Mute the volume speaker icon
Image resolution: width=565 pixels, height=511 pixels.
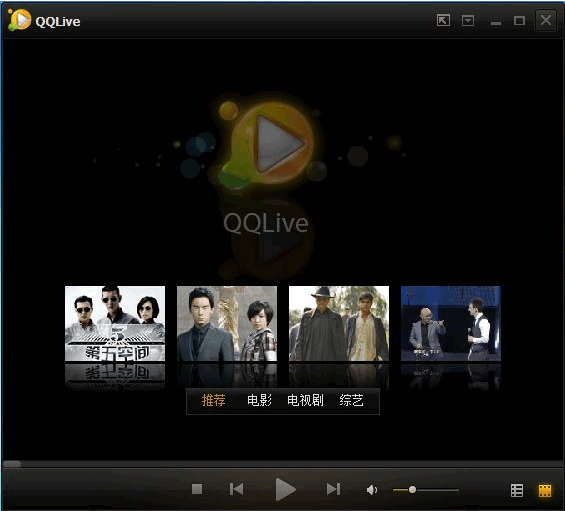coord(372,490)
